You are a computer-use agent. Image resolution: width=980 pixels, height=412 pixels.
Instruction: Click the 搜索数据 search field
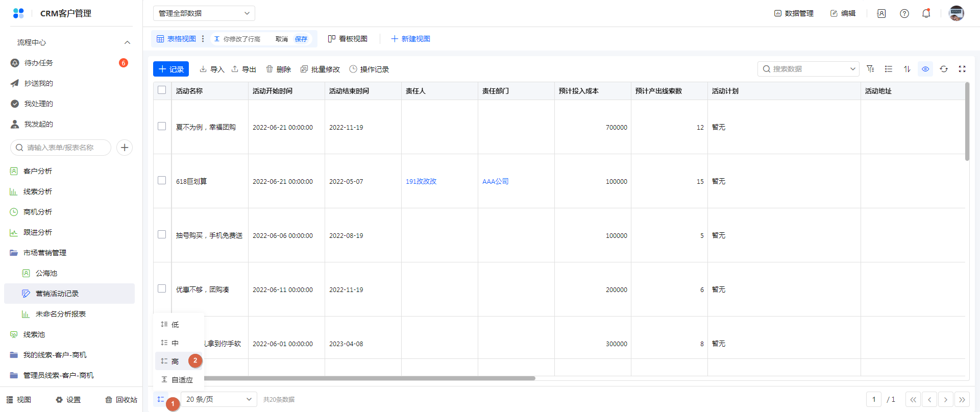coord(806,69)
